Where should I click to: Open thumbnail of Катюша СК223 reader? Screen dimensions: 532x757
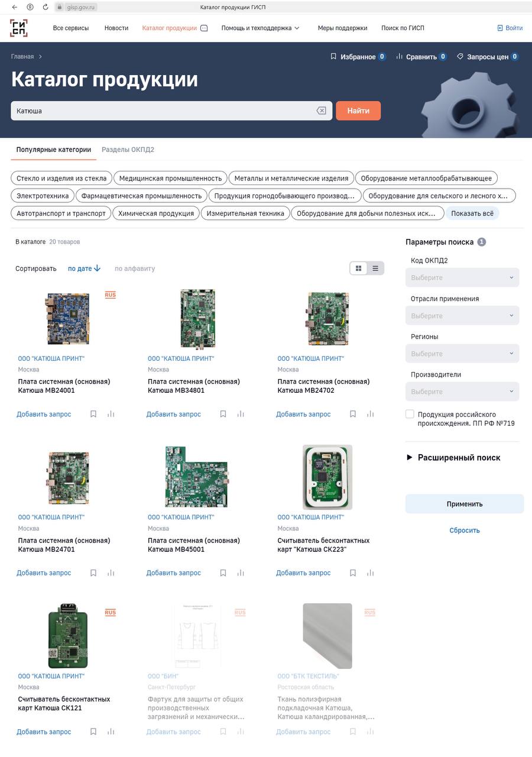[x=327, y=477]
